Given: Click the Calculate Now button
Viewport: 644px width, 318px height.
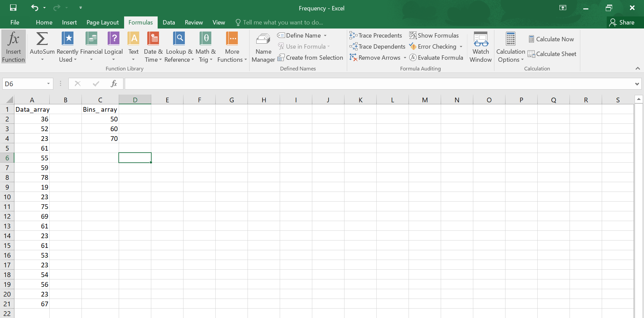Looking at the screenshot, I should (x=551, y=39).
